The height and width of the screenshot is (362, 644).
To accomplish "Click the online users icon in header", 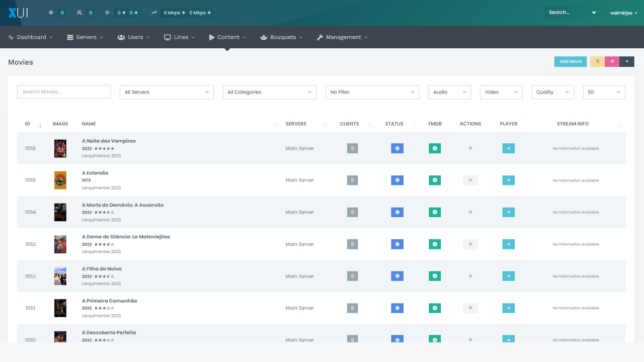I will [79, 13].
